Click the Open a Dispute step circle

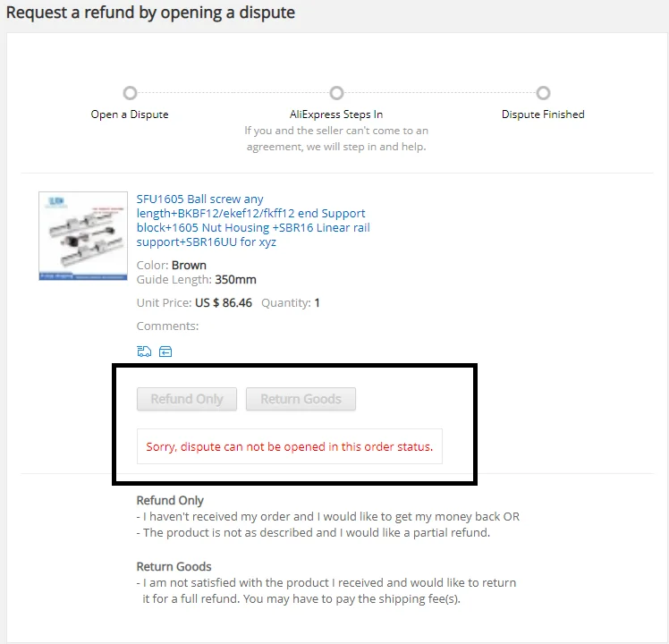pos(130,93)
